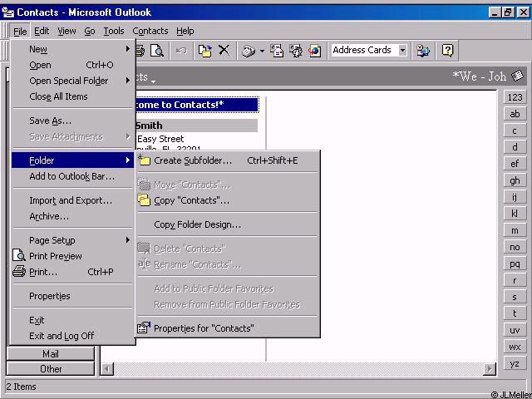Open the Help menu
Image resolution: width=532 pixels, height=399 pixels.
pyautogui.click(x=185, y=31)
